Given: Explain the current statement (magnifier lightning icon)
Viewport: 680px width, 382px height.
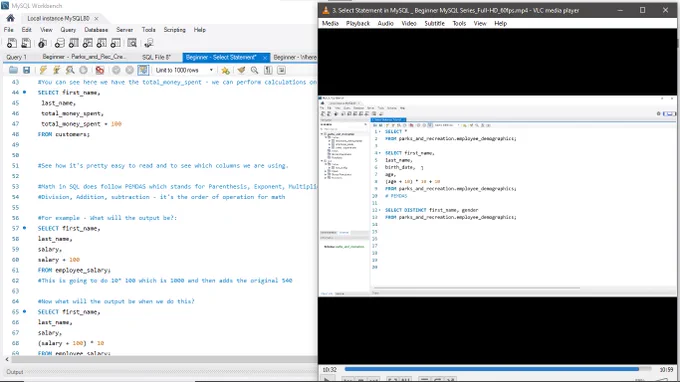Looking at the screenshot, I should click(x=70, y=70).
